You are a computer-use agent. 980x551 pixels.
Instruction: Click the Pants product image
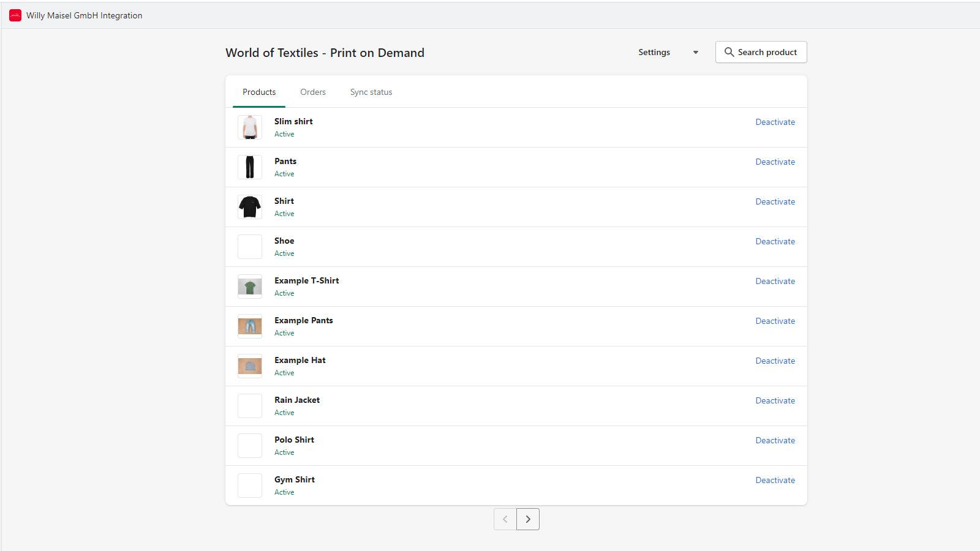tap(249, 167)
